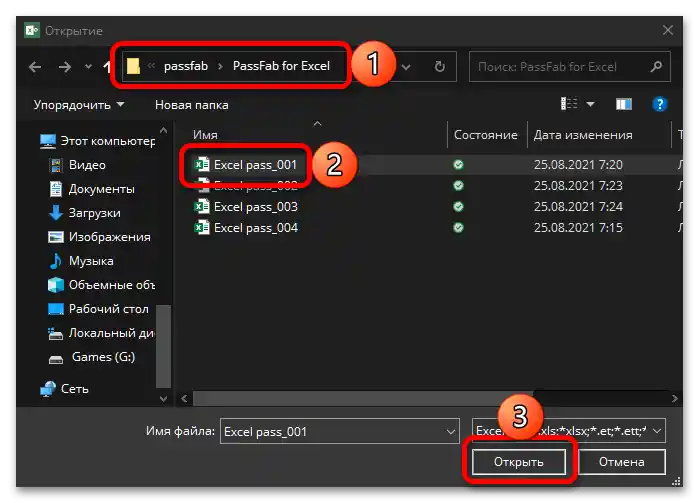The width and height of the screenshot is (699, 503).
Task: Open Музыка in sidebar
Action: tap(81, 261)
